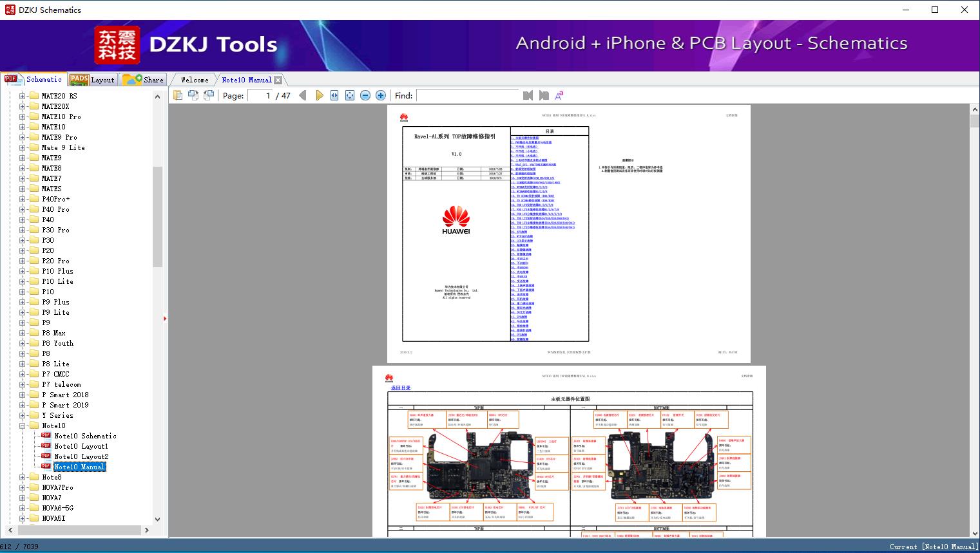Click the DZKJ logo in banner
The width and height of the screenshot is (980, 553).
pyautogui.click(x=118, y=45)
